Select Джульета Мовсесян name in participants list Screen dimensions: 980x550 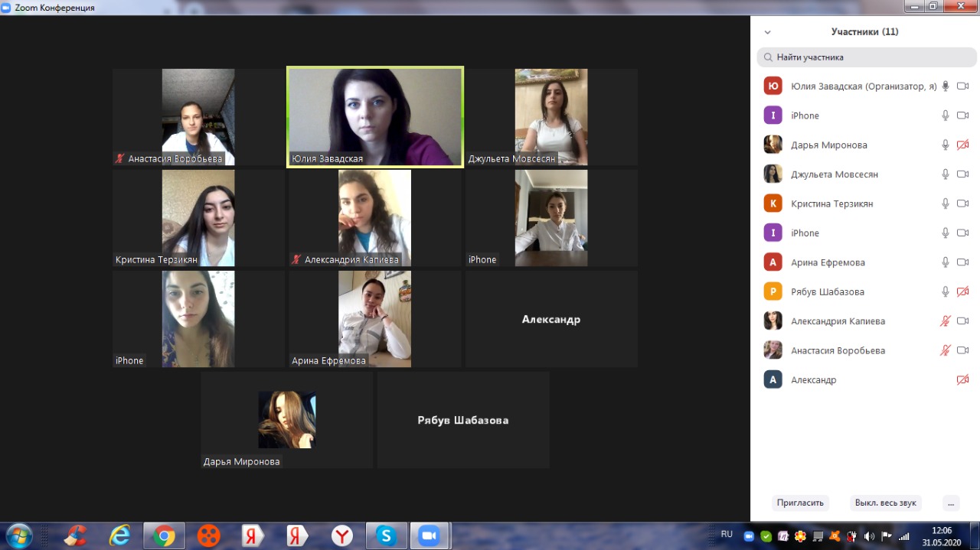835,174
